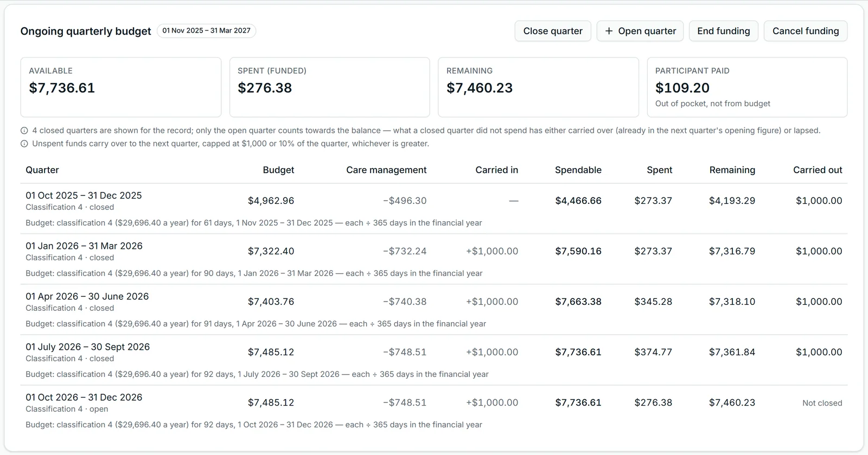The width and height of the screenshot is (868, 455).
Task: Click the Ongoing quarterly budget heading
Action: point(86,31)
